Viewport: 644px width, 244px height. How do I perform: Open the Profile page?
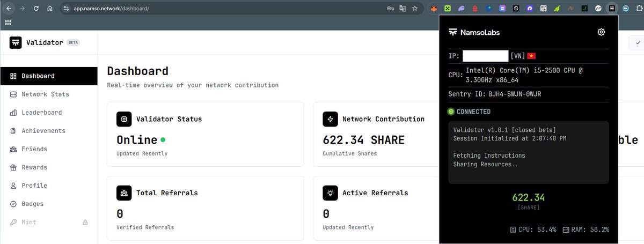point(49,186)
